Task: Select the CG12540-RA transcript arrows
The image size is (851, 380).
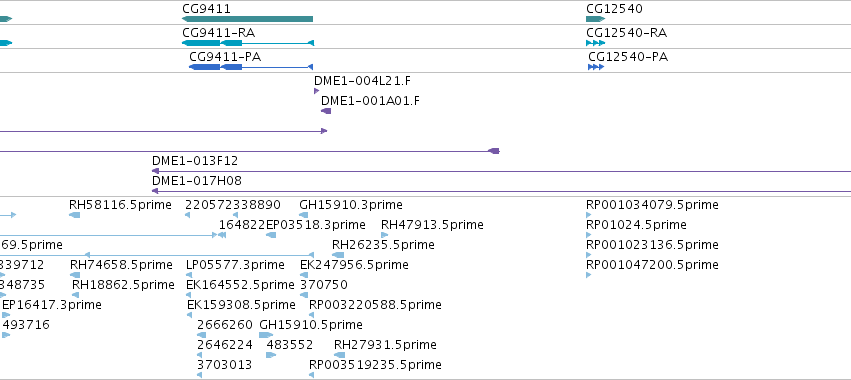Action: [595, 43]
